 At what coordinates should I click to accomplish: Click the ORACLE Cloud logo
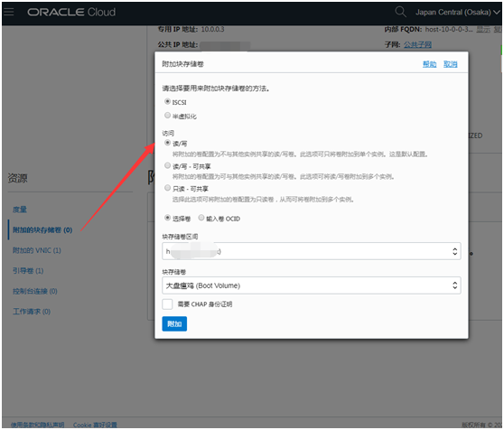point(71,13)
